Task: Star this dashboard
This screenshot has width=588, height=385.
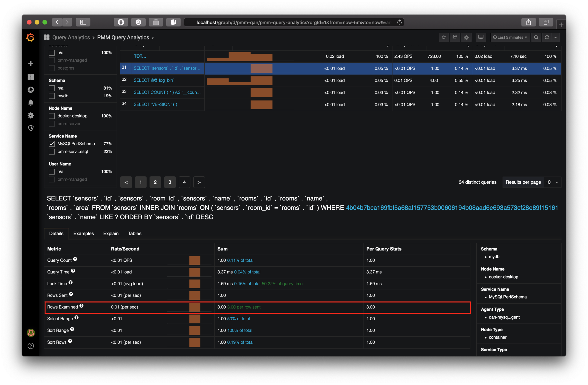Action: [x=444, y=37]
